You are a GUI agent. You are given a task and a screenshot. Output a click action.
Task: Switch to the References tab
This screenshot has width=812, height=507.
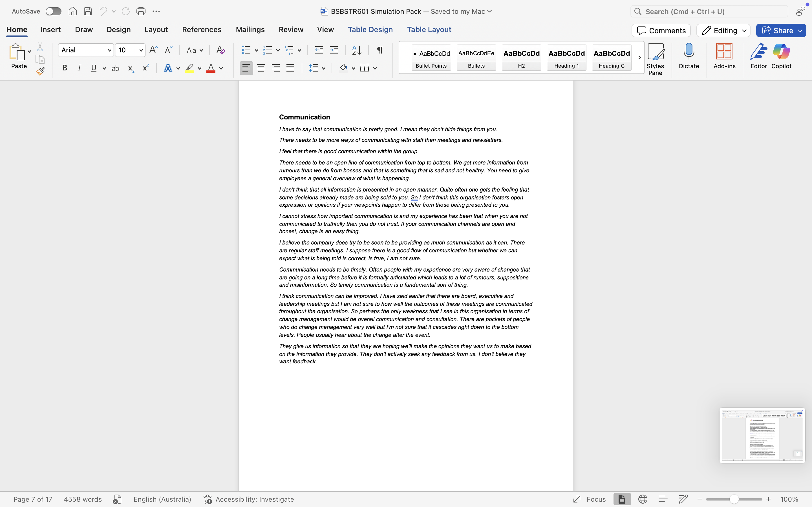(202, 30)
